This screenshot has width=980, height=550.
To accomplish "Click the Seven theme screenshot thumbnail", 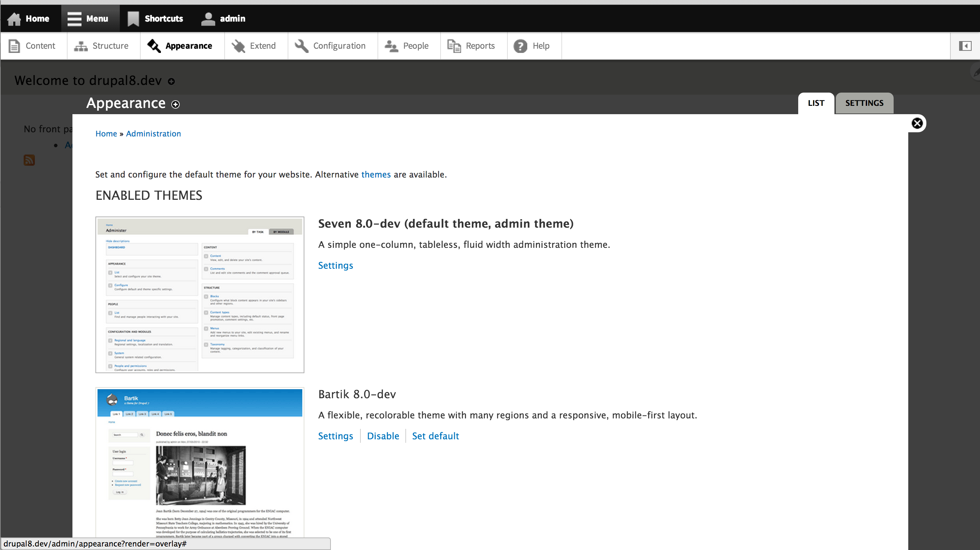I will coord(200,295).
